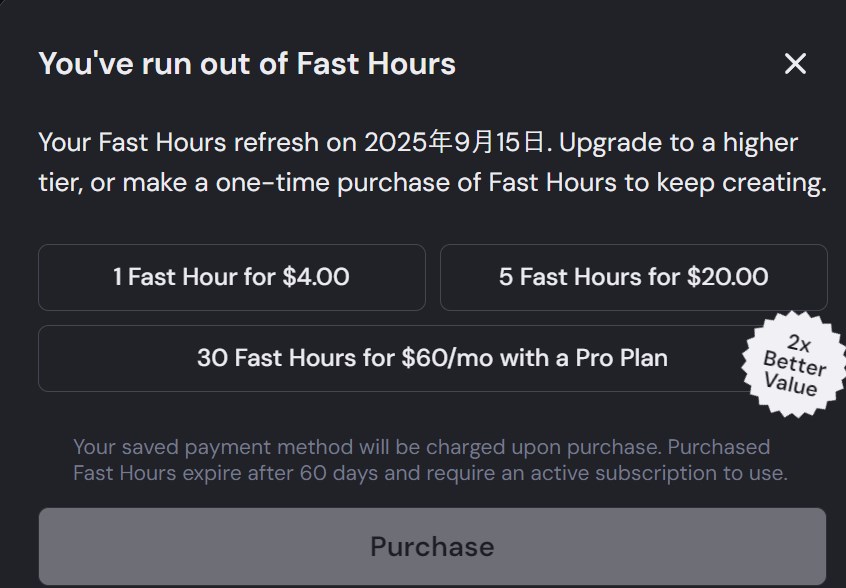This screenshot has width=846, height=588.
Task: Choose the 5 Fast Hours for $20.00 option
Action: point(633,277)
